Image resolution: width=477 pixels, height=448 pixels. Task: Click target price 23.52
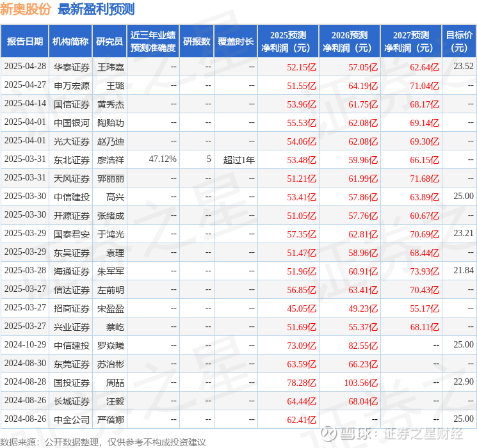tap(464, 67)
